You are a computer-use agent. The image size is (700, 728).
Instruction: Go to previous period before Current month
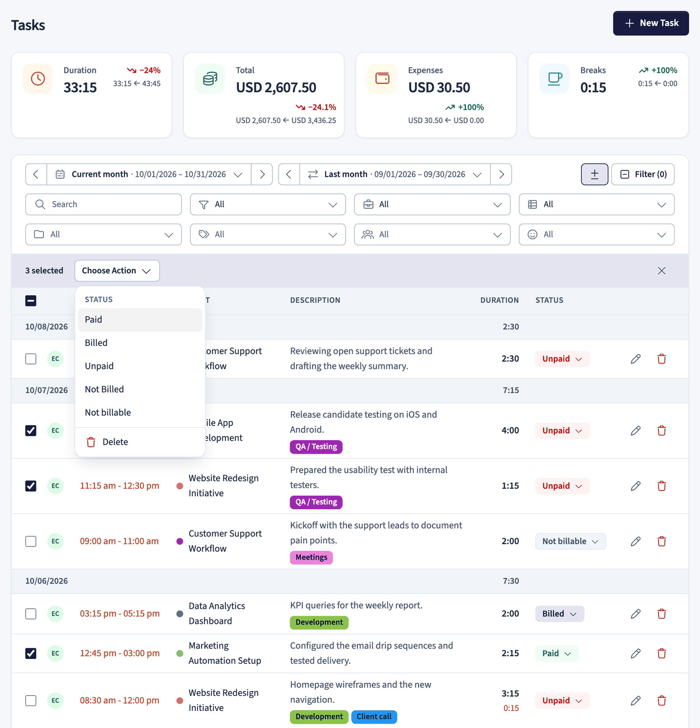[36, 174]
